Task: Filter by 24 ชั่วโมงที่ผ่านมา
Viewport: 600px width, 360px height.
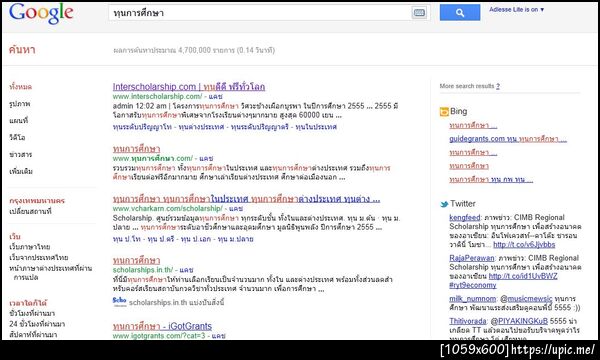Action: point(37,324)
